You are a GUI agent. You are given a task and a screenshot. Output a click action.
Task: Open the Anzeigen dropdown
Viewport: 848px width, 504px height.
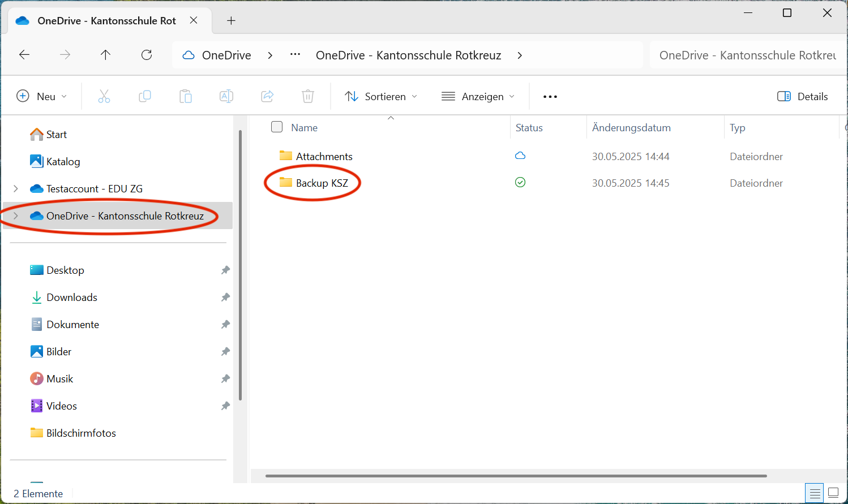pyautogui.click(x=478, y=96)
